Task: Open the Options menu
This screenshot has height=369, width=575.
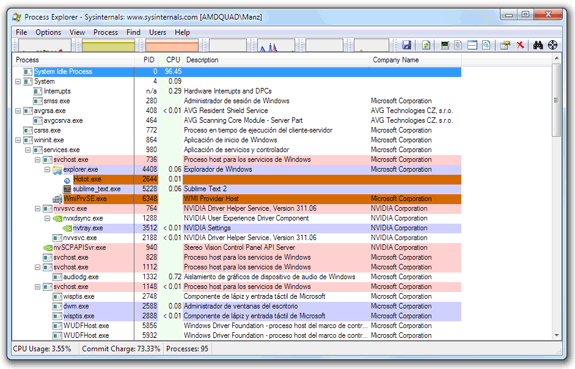Action: [x=48, y=32]
